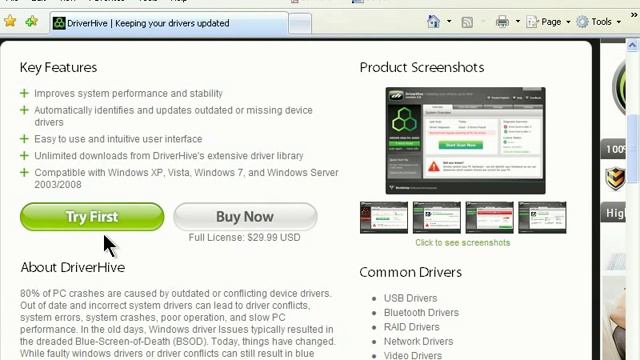Open the third small screenshot thumbnail
The image size is (640, 360).
[x=489, y=217]
